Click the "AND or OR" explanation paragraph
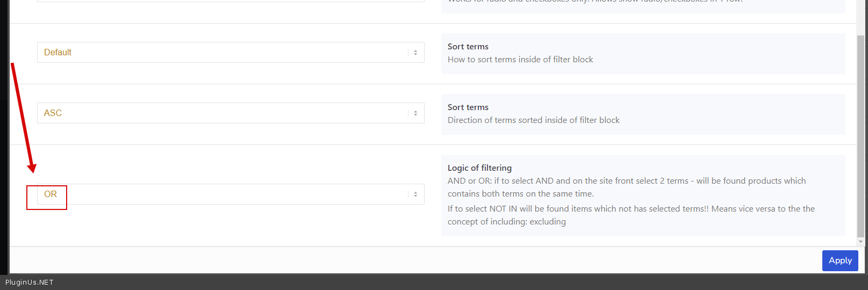 click(626, 187)
